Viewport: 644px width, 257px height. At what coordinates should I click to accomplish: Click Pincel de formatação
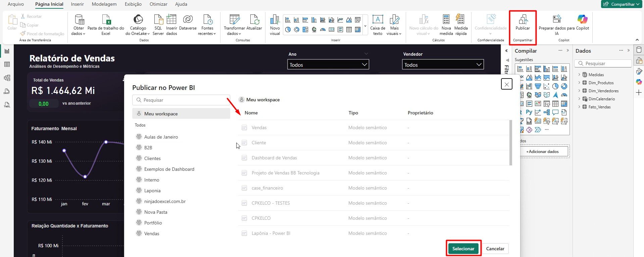tap(42, 34)
